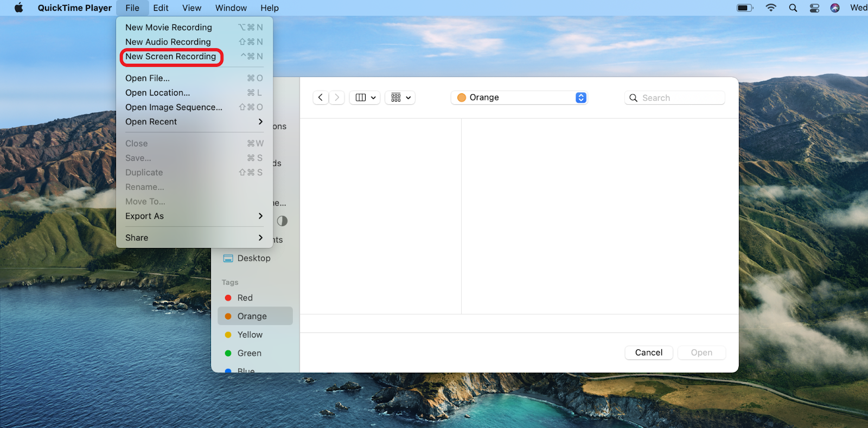Click the Tags section header
The height and width of the screenshot is (428, 868).
click(x=230, y=283)
